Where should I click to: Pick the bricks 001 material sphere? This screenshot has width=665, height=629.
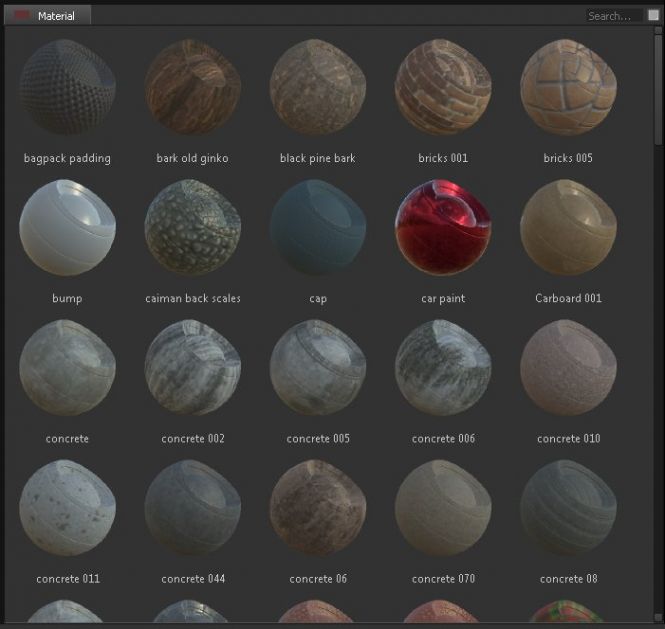[x=443, y=87]
